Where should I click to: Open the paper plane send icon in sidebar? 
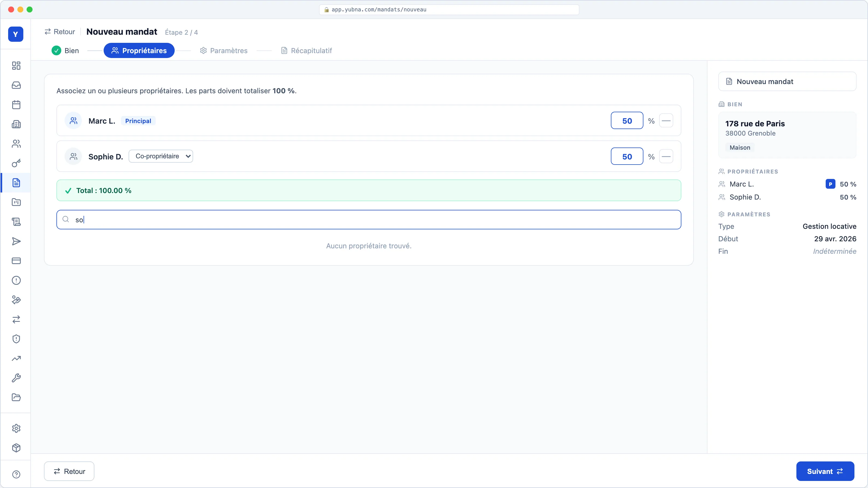(16, 241)
